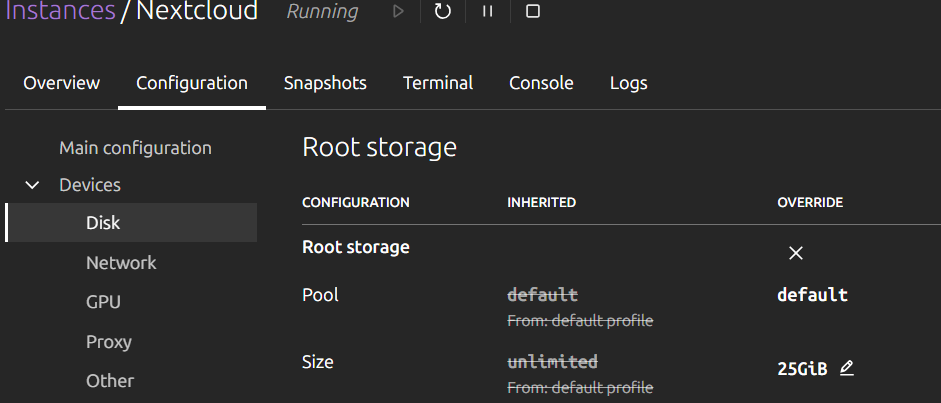Open Main configuration in the sidebar

pos(135,148)
